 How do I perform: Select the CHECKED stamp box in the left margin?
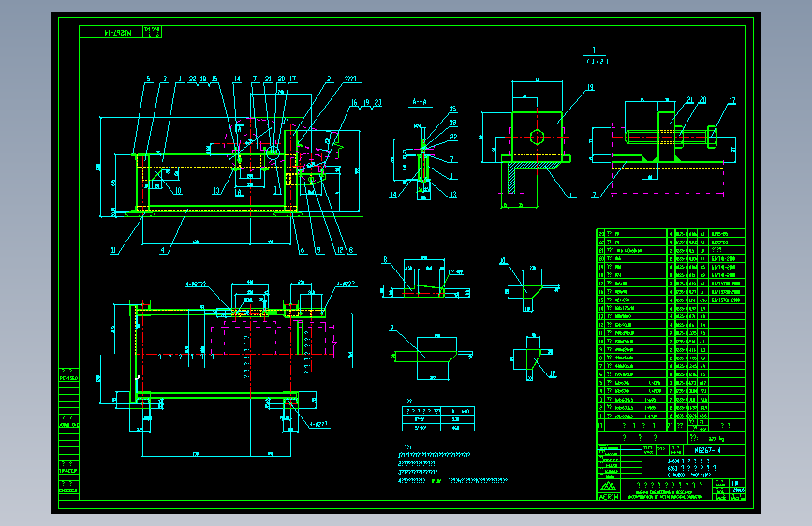(68, 488)
